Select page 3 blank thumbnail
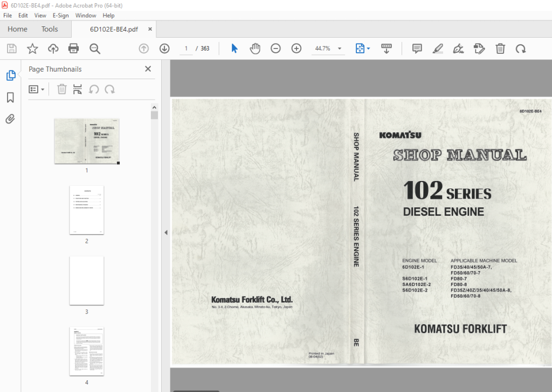Viewport: 552px width, 392px height. point(87,281)
